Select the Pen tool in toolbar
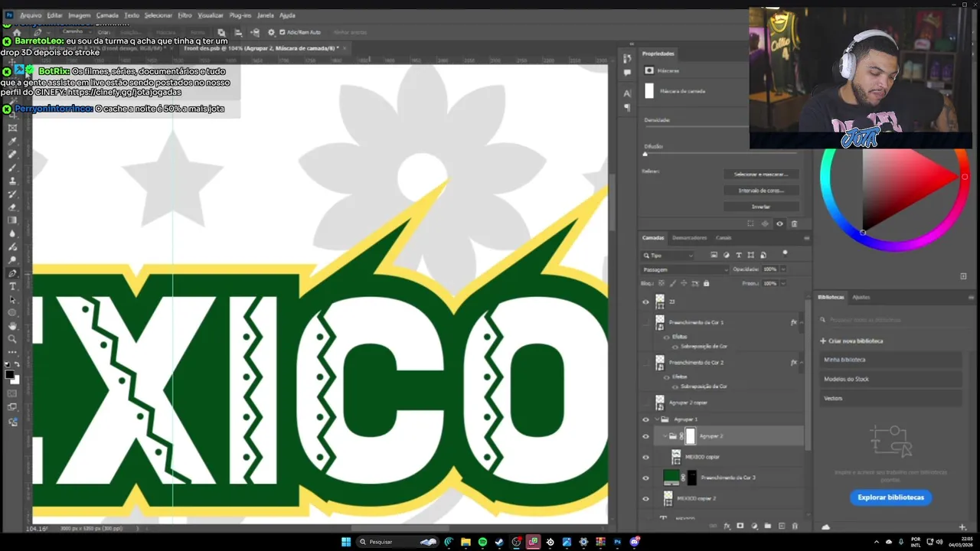Screen dimensions: 980x551 tap(12, 272)
